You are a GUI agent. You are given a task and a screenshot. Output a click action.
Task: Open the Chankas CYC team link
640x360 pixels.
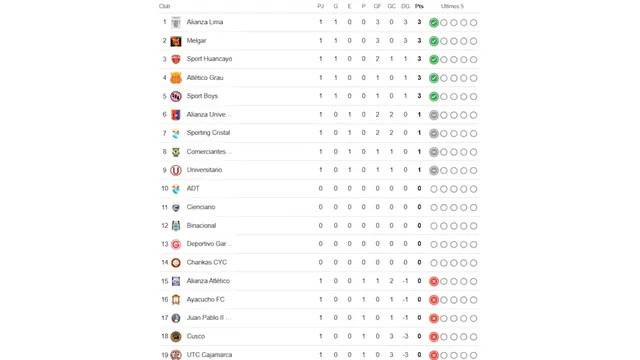coord(207,262)
